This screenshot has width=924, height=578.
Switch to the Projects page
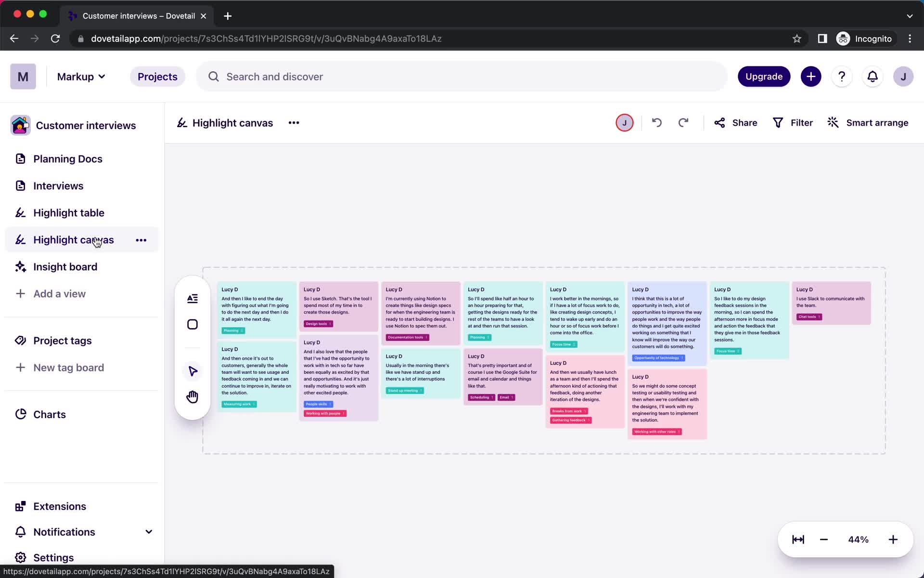[x=157, y=76]
